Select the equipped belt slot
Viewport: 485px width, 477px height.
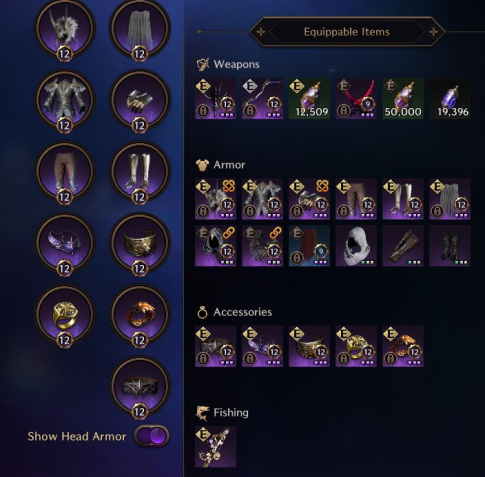click(140, 387)
